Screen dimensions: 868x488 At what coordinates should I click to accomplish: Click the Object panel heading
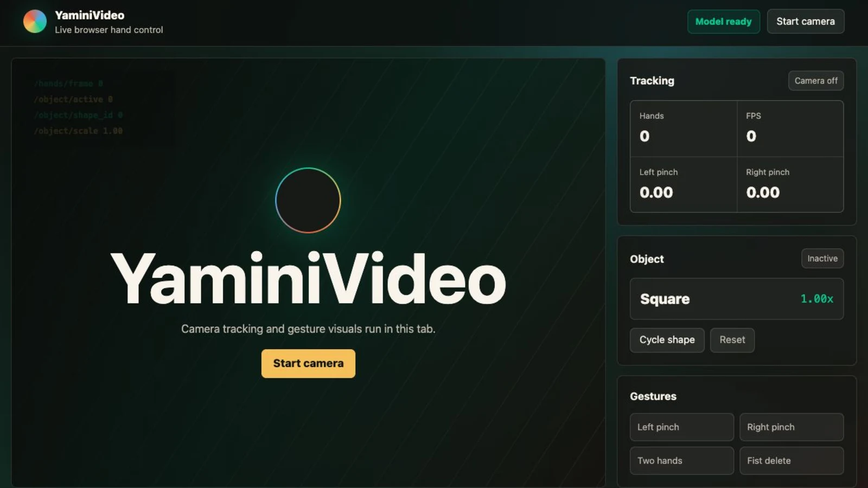(647, 259)
